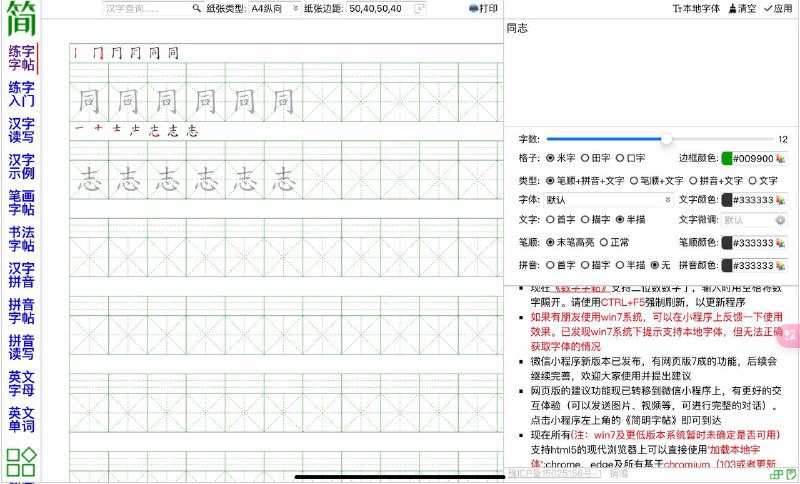This screenshot has width=800, height=484.
Task: Click the gear icon next to 文字微调
Action: [780, 220]
